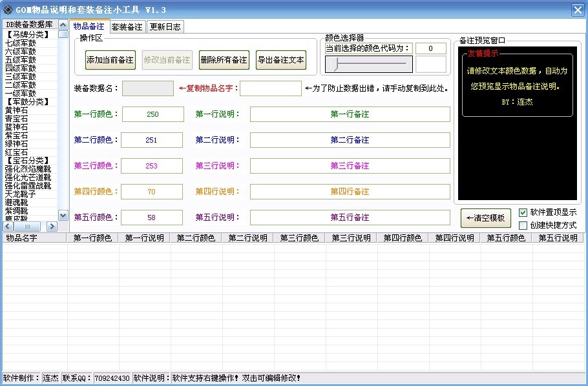Select 强化雷霆战靴 in the equipment list
The width and height of the screenshot is (588, 386).
coord(28,186)
